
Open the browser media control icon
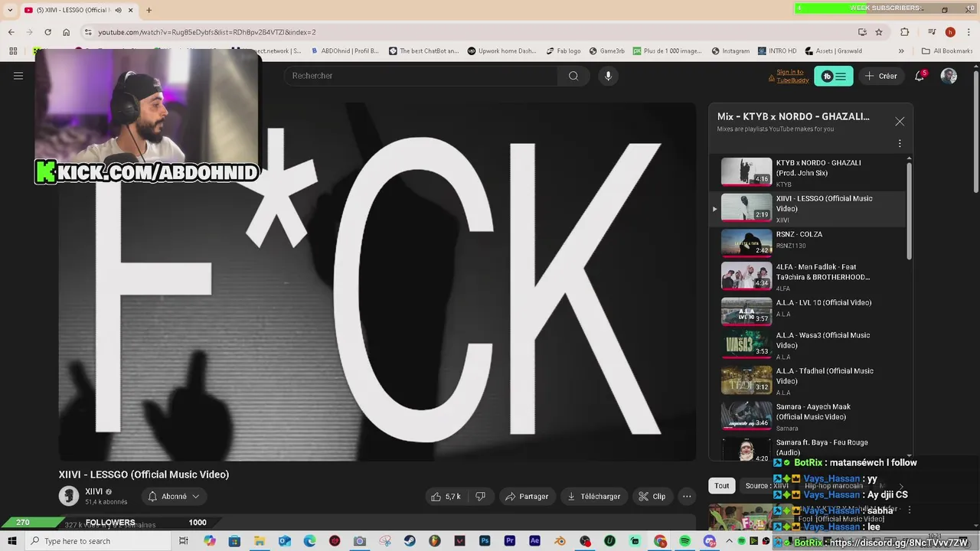point(932,32)
